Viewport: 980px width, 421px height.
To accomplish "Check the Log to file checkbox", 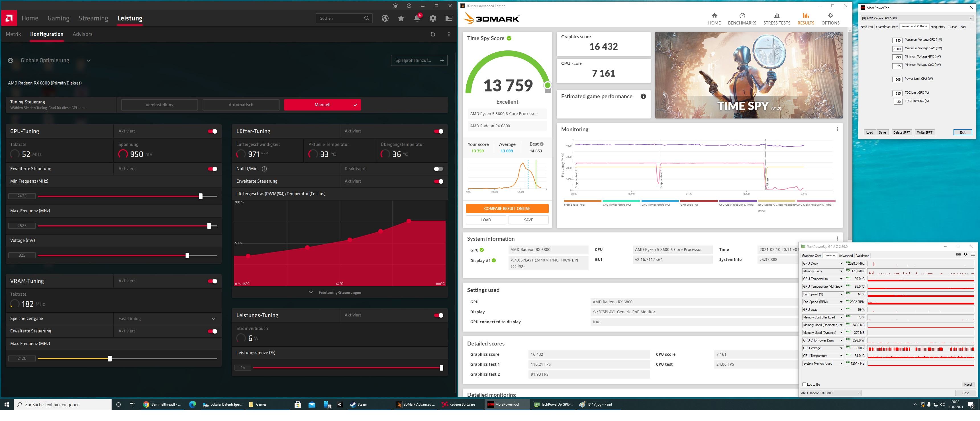I will 804,385.
